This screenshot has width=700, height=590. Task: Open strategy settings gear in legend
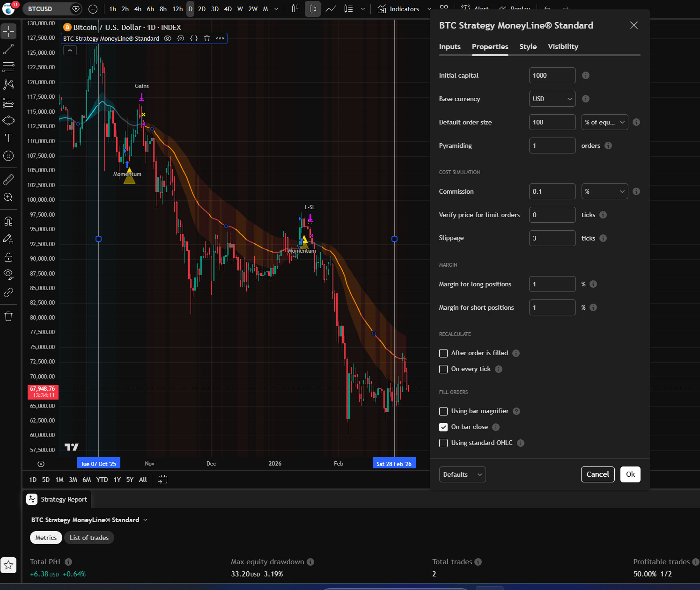[x=181, y=38]
